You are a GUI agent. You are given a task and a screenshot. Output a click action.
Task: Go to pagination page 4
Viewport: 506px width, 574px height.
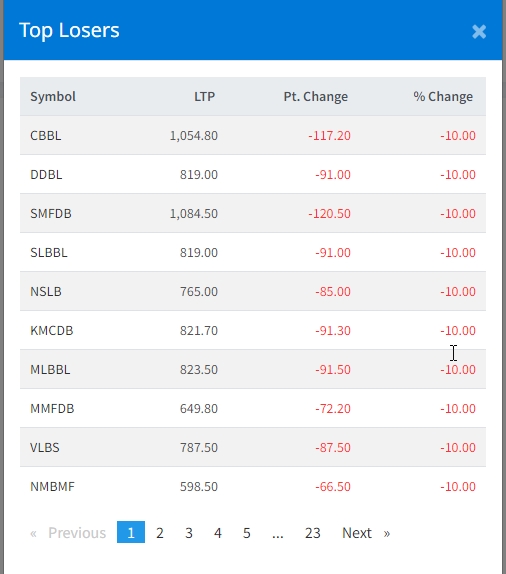pyautogui.click(x=217, y=533)
